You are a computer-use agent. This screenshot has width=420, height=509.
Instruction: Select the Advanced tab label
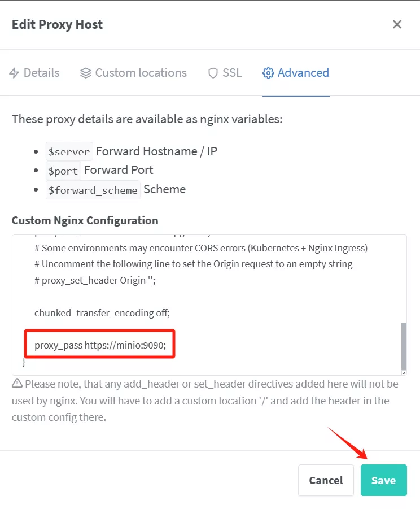point(303,73)
